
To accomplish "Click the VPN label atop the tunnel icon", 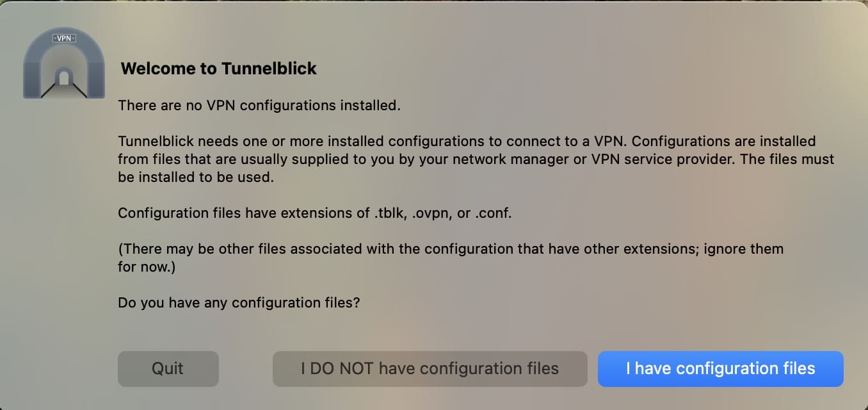I will [63, 38].
